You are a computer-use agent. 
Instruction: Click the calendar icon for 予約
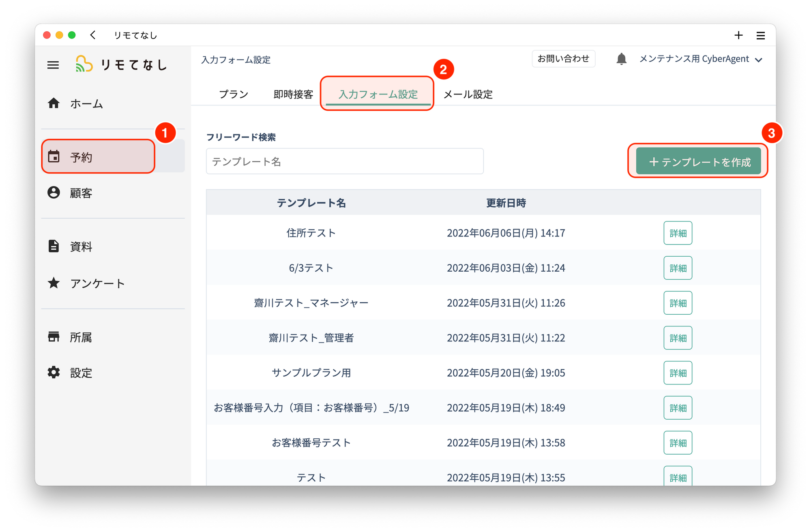coord(54,156)
